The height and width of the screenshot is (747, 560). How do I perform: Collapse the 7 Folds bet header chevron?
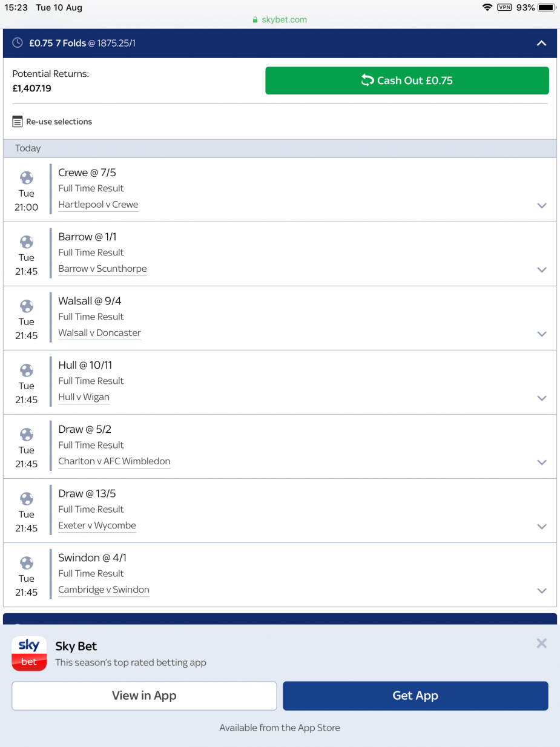pos(541,43)
